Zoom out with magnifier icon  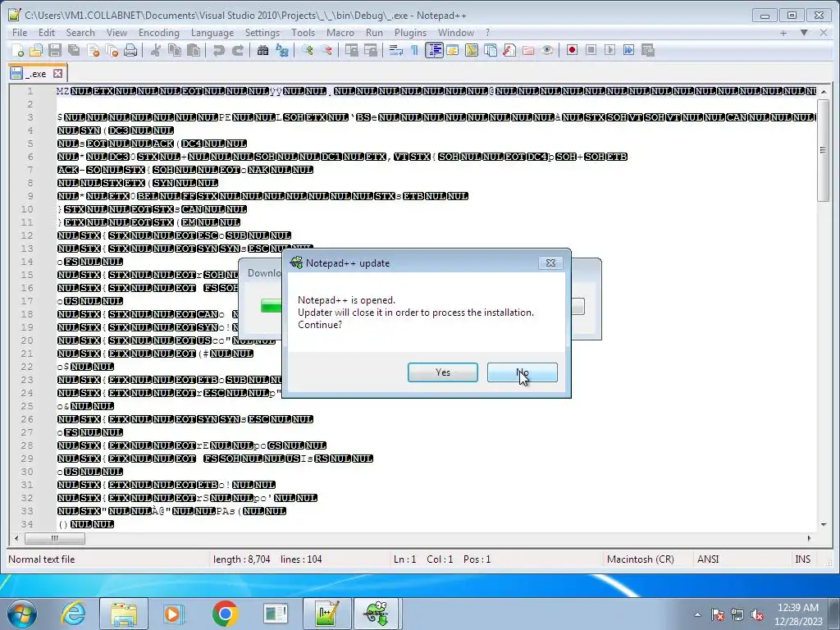coord(326,50)
